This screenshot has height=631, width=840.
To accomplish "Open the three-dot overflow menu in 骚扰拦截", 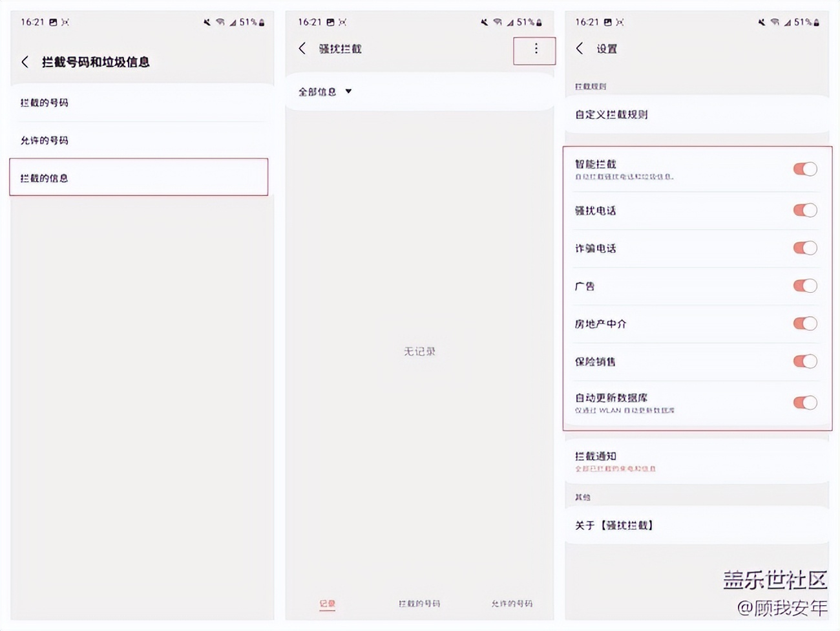I will click(534, 48).
